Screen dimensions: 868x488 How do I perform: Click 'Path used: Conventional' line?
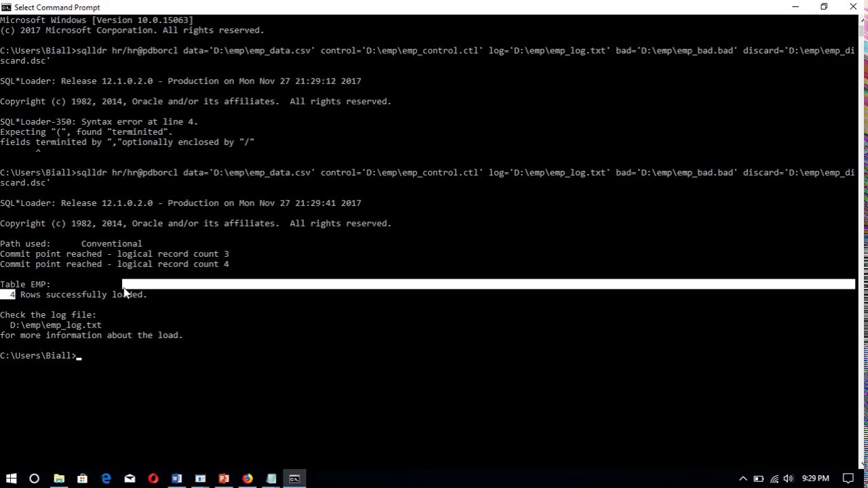tap(71, 243)
